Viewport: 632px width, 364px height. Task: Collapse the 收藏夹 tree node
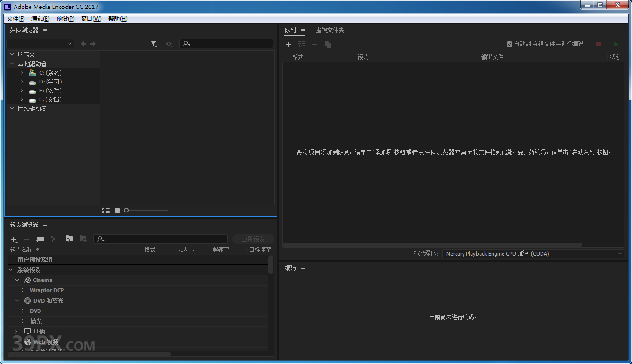coord(12,54)
